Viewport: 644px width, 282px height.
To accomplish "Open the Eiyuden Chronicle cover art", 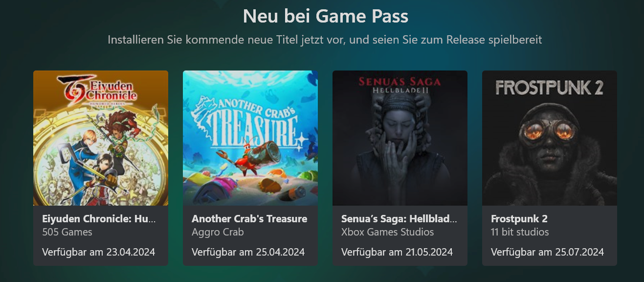I will pos(101,138).
